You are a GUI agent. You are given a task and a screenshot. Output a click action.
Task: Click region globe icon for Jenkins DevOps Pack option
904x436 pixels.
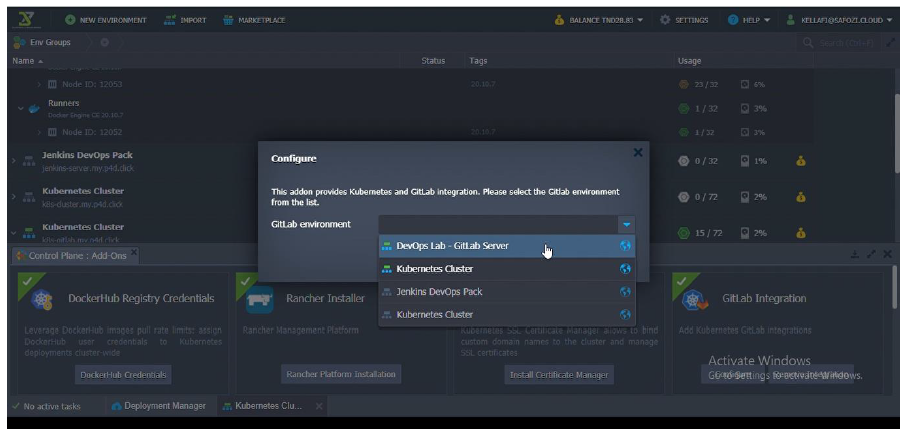(625, 292)
